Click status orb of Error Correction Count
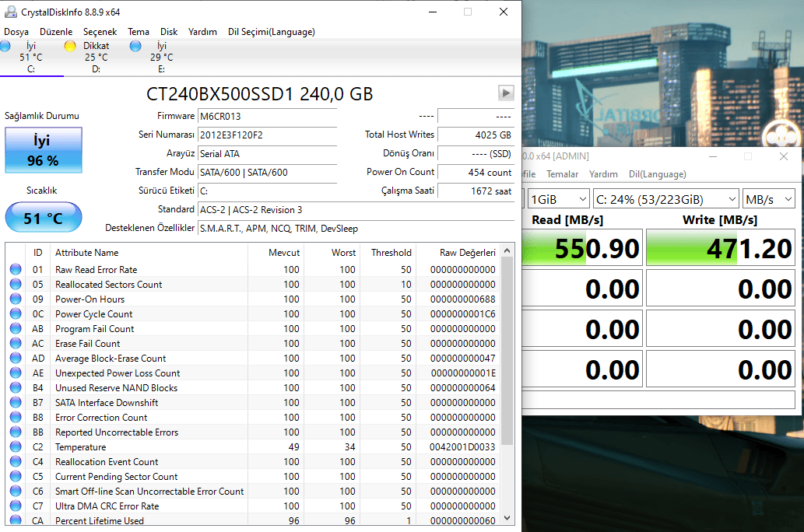 [16, 417]
